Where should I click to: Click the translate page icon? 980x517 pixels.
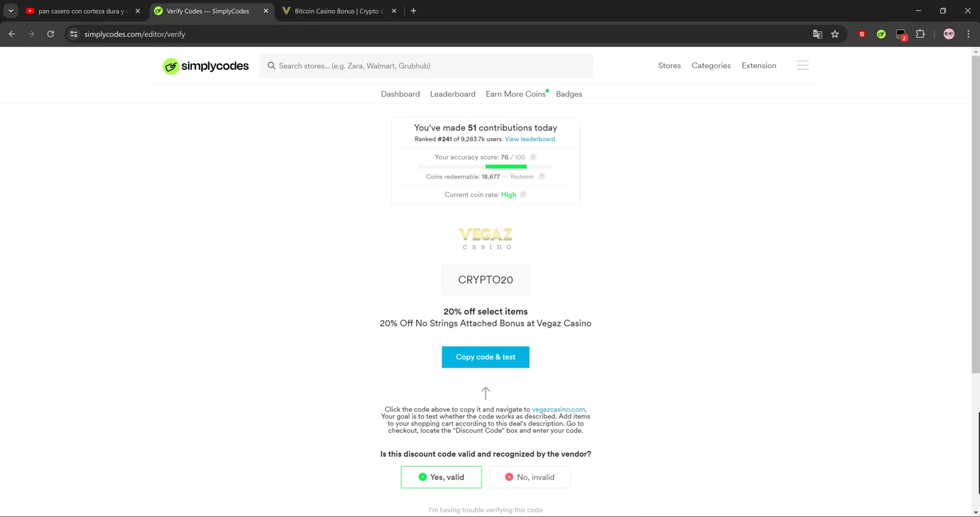tap(817, 34)
